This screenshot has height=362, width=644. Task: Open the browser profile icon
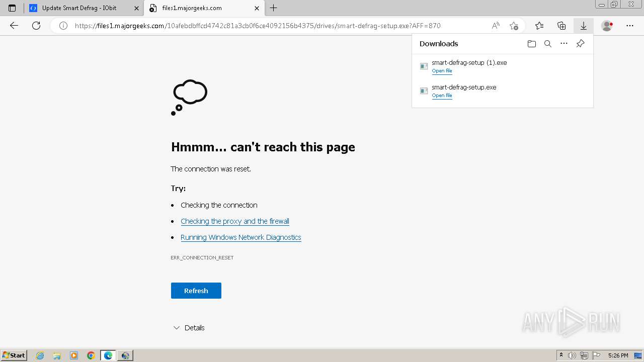pyautogui.click(x=607, y=26)
